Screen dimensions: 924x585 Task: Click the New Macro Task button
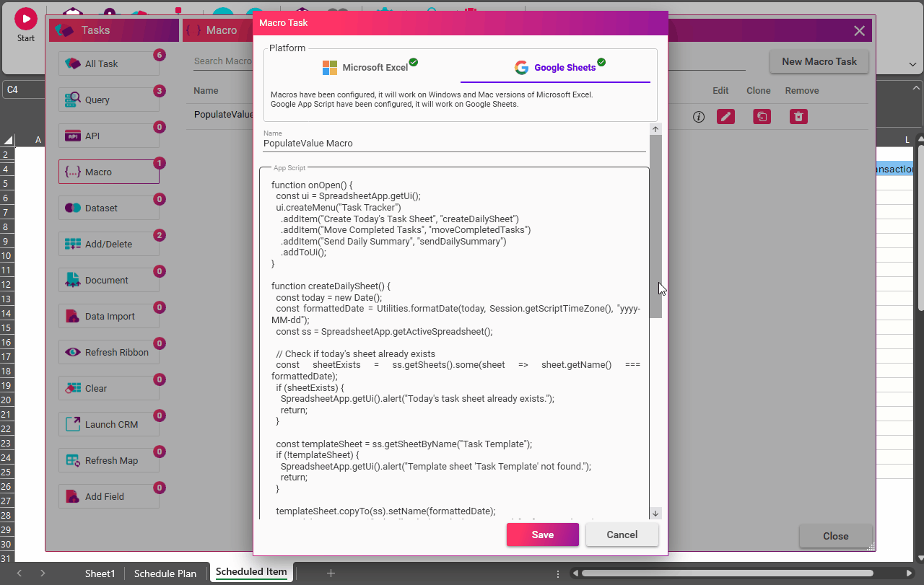pyautogui.click(x=819, y=61)
